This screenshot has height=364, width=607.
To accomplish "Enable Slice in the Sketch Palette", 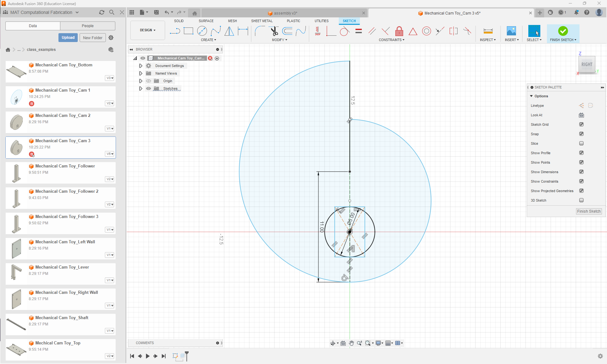I will click(581, 143).
